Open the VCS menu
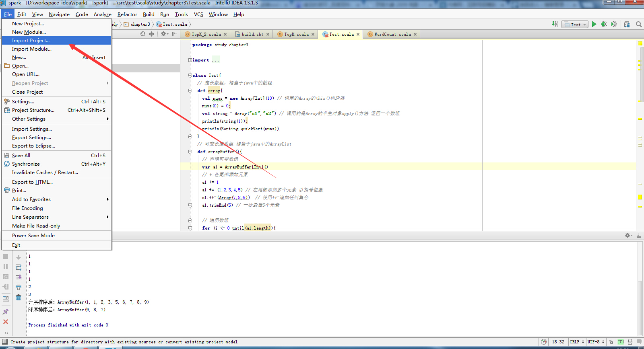This screenshot has height=349, width=644. pos(198,14)
